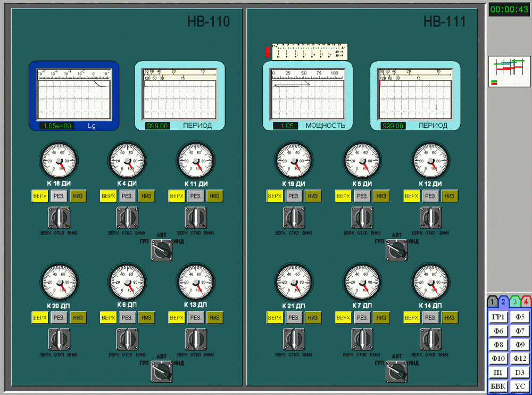Viewport: 532px width, 395px height.
Task: Click the НИЗ button under К 6 ДП
Action: (x=147, y=318)
